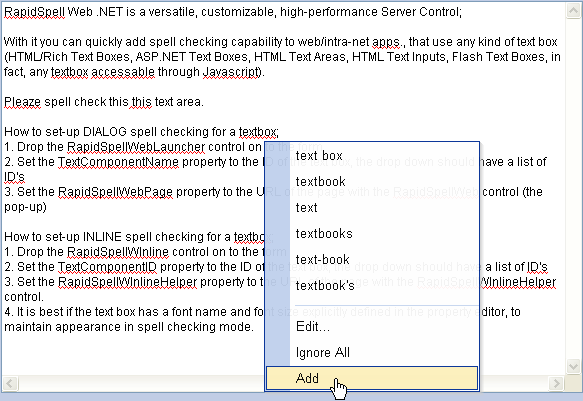Click the underlined word 'TextComponentName'
The image size is (583, 401).
[119, 162]
